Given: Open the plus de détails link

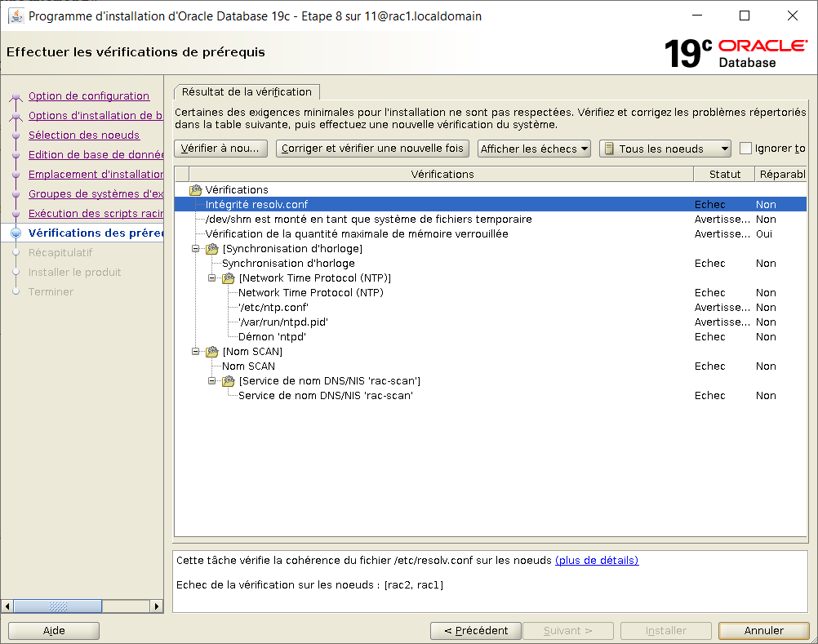Looking at the screenshot, I should click(597, 560).
